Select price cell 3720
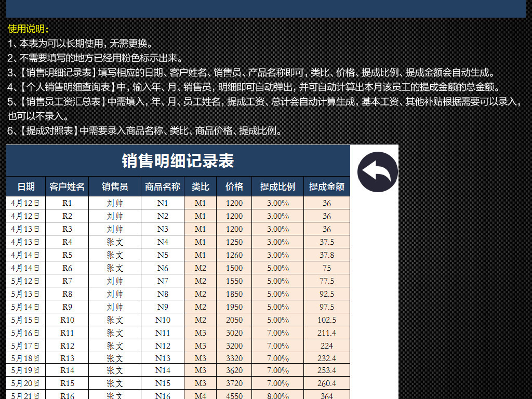The height and width of the screenshot is (399, 532). coord(234,383)
